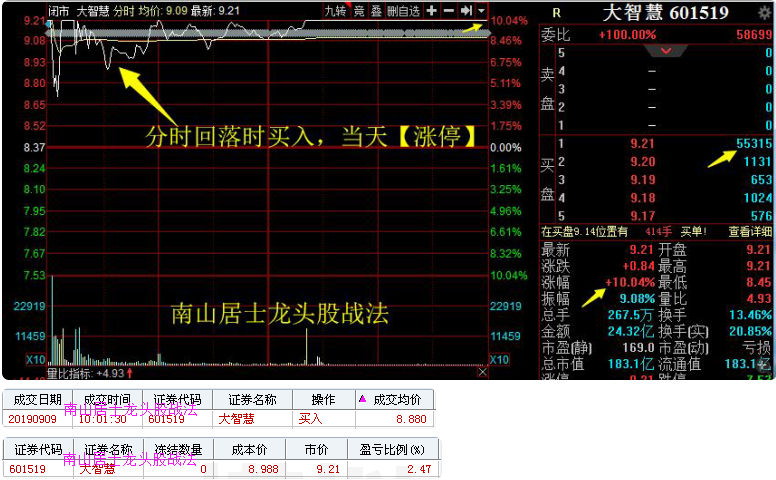Click the 涨幅 +10.04% value
776x480 pixels.
coord(630,283)
